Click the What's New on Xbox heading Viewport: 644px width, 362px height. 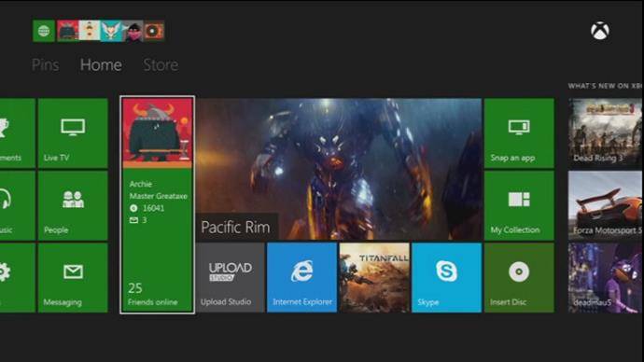[x=606, y=86]
